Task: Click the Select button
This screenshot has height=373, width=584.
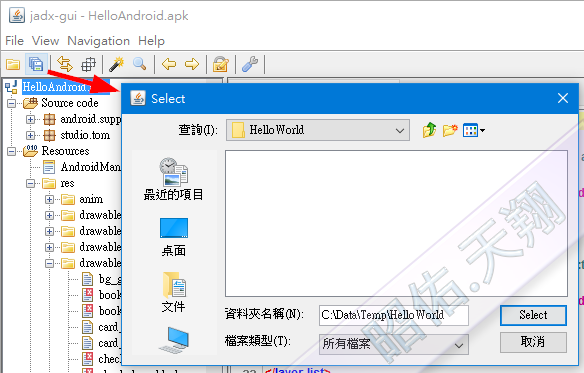Action: (533, 315)
